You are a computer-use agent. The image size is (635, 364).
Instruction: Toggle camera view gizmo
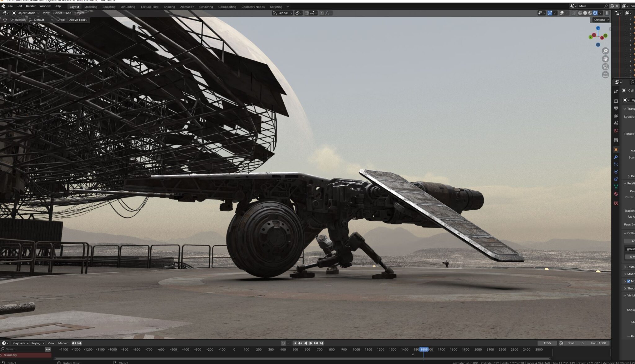[x=605, y=67]
